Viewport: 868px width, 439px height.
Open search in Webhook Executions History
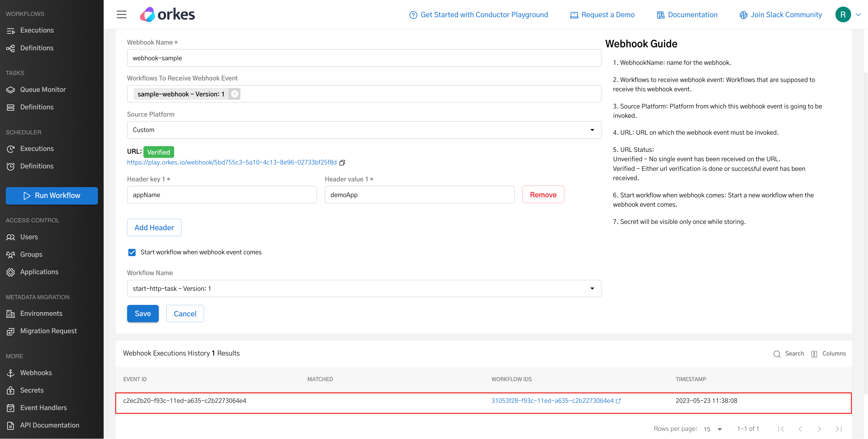tap(777, 354)
